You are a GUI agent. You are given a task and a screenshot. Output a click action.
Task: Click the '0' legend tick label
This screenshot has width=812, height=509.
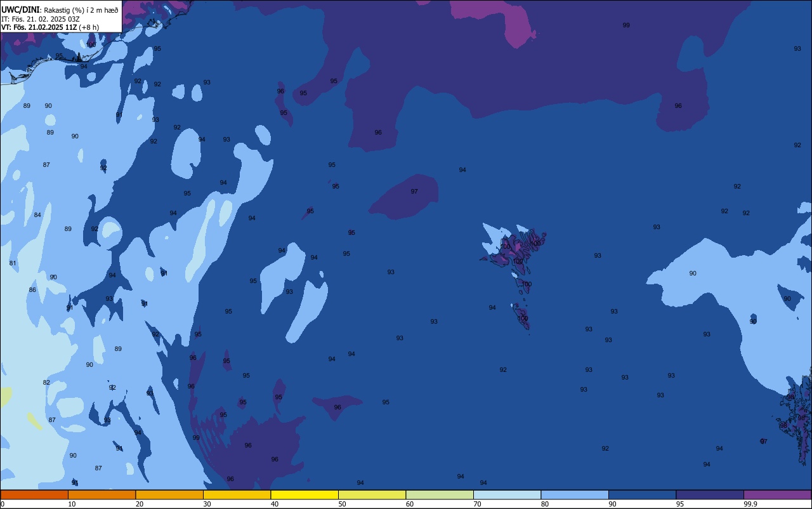click(3, 504)
